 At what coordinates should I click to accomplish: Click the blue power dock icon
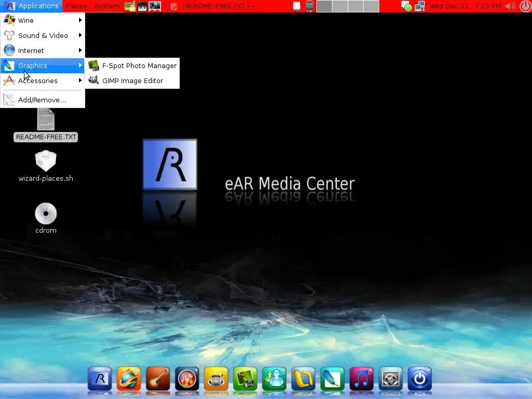pyautogui.click(x=420, y=379)
